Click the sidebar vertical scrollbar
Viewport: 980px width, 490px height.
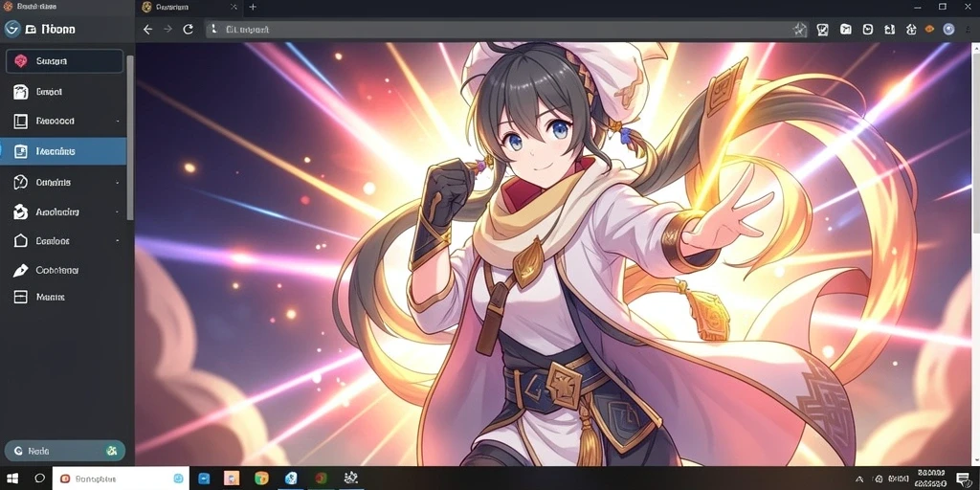[130, 138]
